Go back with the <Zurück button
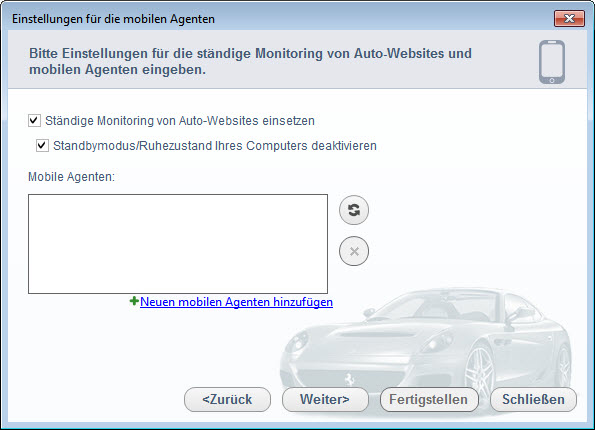Viewport: 595px width, 430px height. point(227,400)
